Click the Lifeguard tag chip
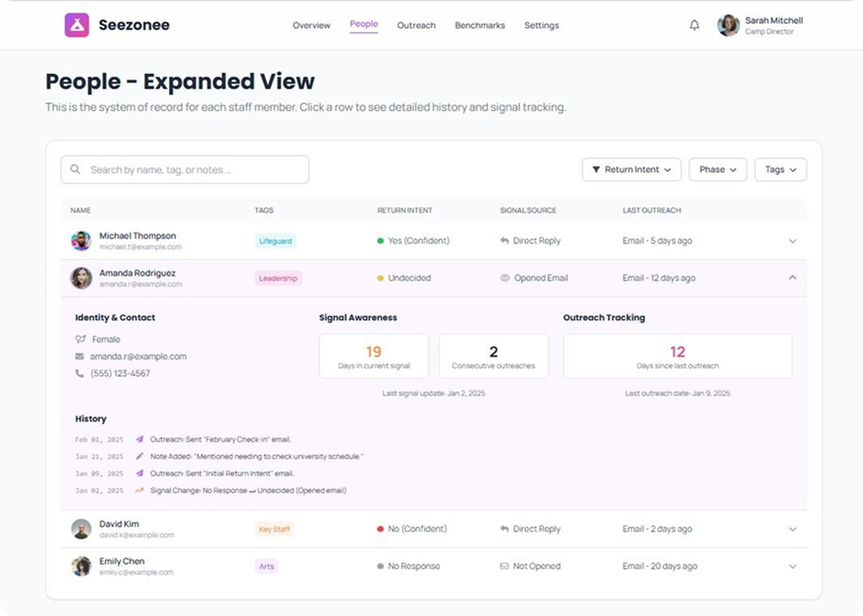This screenshot has height=616, width=863. [275, 240]
